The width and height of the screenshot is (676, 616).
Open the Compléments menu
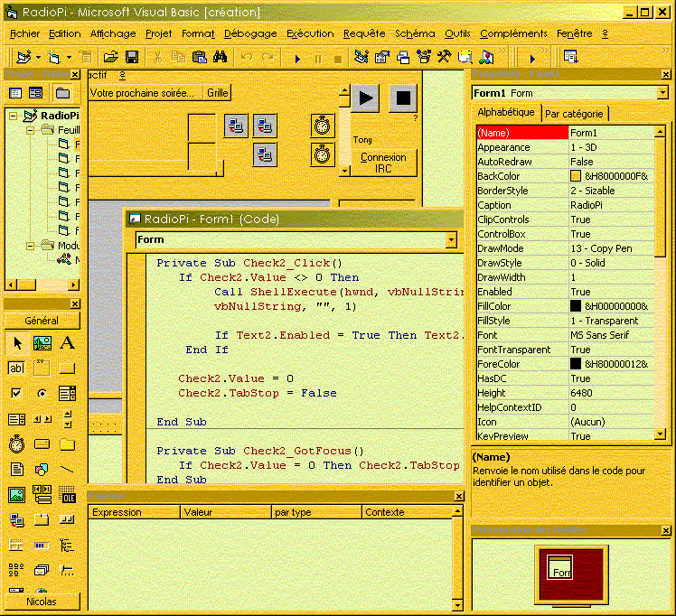click(513, 33)
